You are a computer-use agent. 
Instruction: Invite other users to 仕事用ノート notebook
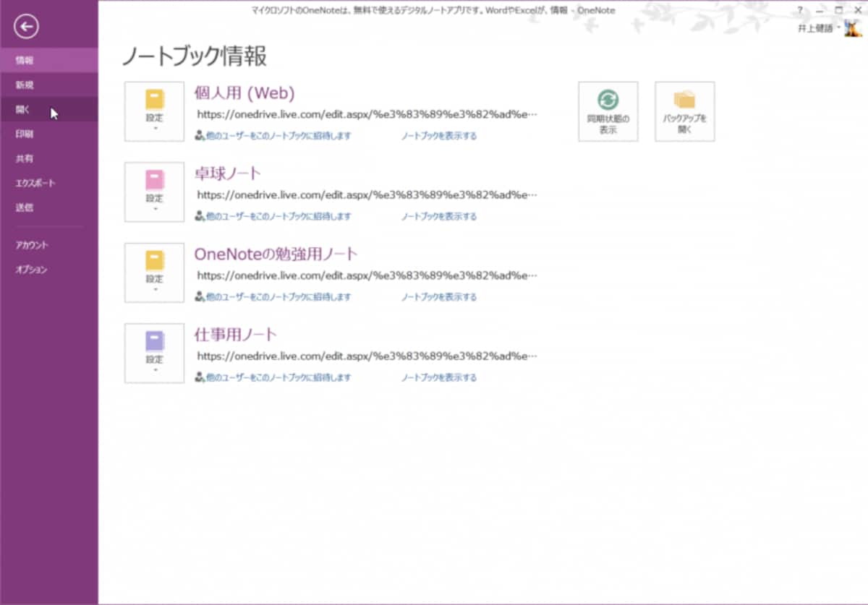click(x=273, y=377)
